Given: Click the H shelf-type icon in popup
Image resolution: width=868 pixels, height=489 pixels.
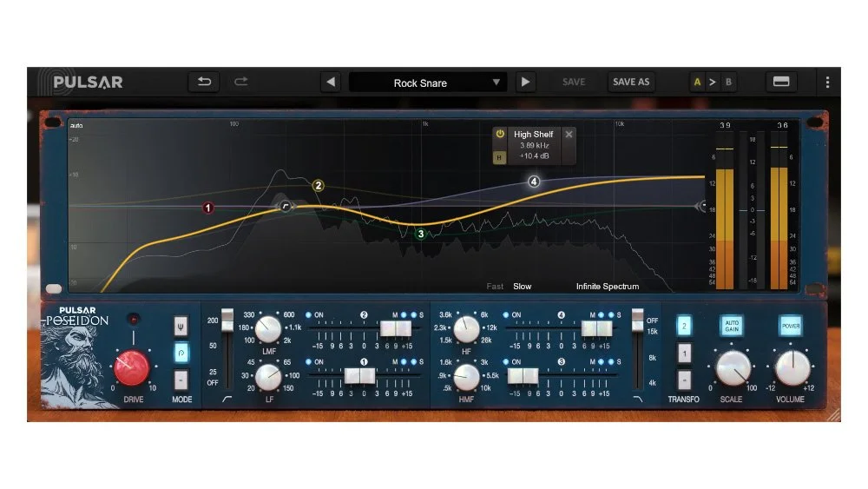Looking at the screenshot, I should pyautogui.click(x=499, y=157).
